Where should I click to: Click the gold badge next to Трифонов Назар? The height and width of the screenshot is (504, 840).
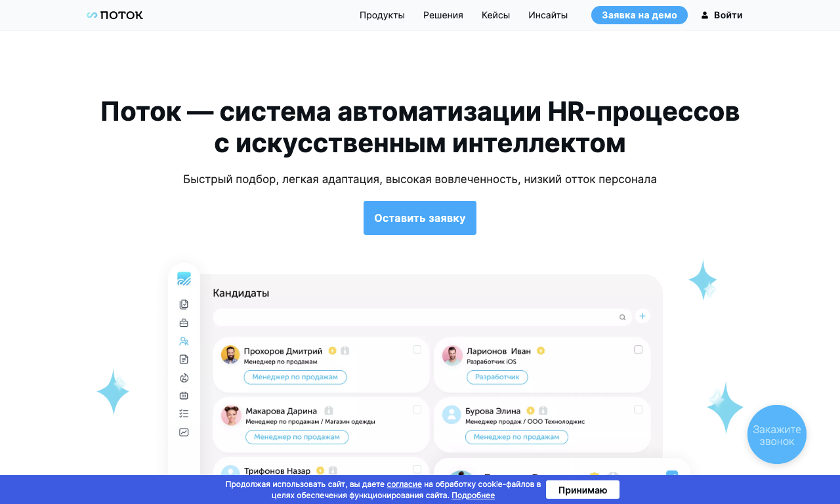320,471
